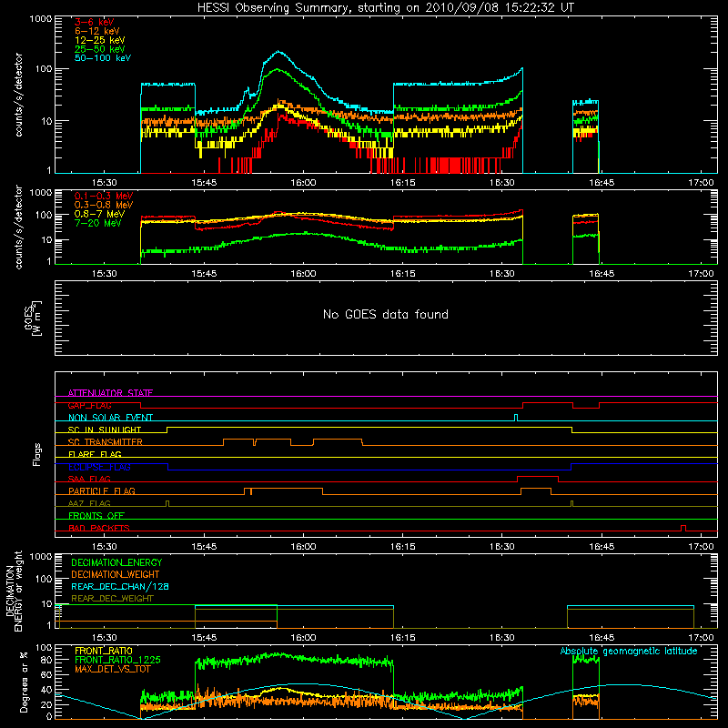The width and height of the screenshot is (728, 728).
Task: Click the SAA_FLAG label
Action: pyautogui.click(x=89, y=479)
